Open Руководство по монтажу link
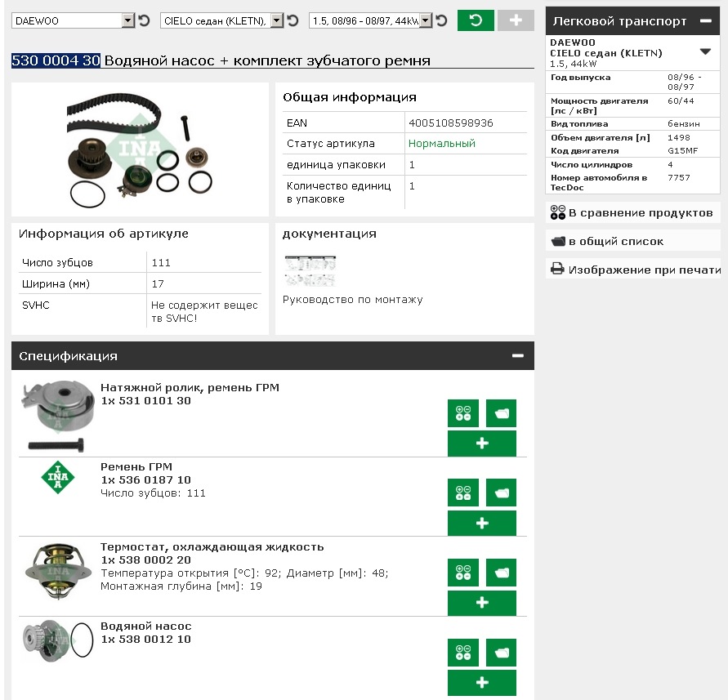This screenshot has width=728, height=700. [352, 300]
